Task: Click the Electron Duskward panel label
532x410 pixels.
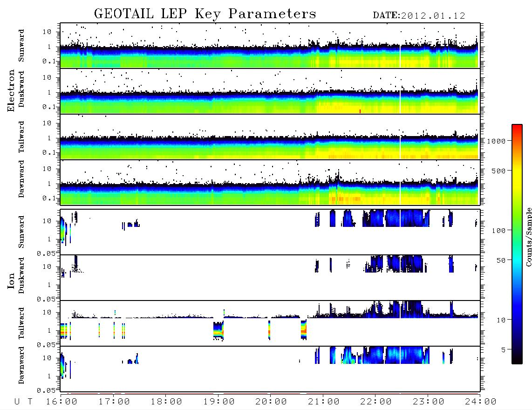Action: 21,89
